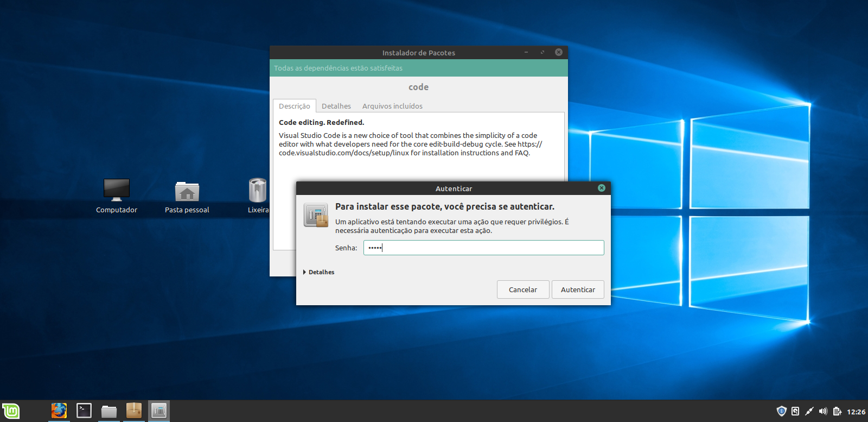Click the Instalador de Pacotes title bar

pyautogui.click(x=419, y=53)
